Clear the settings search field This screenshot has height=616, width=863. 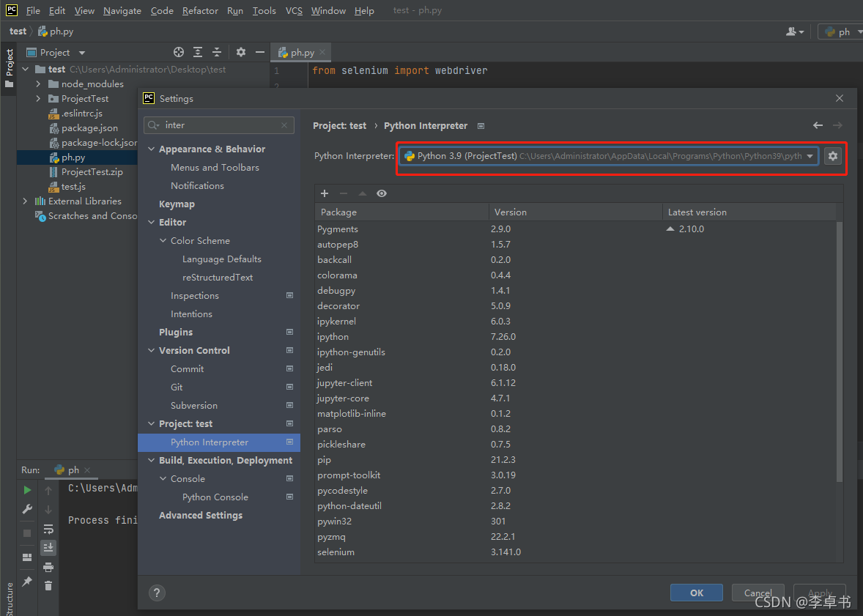click(284, 125)
